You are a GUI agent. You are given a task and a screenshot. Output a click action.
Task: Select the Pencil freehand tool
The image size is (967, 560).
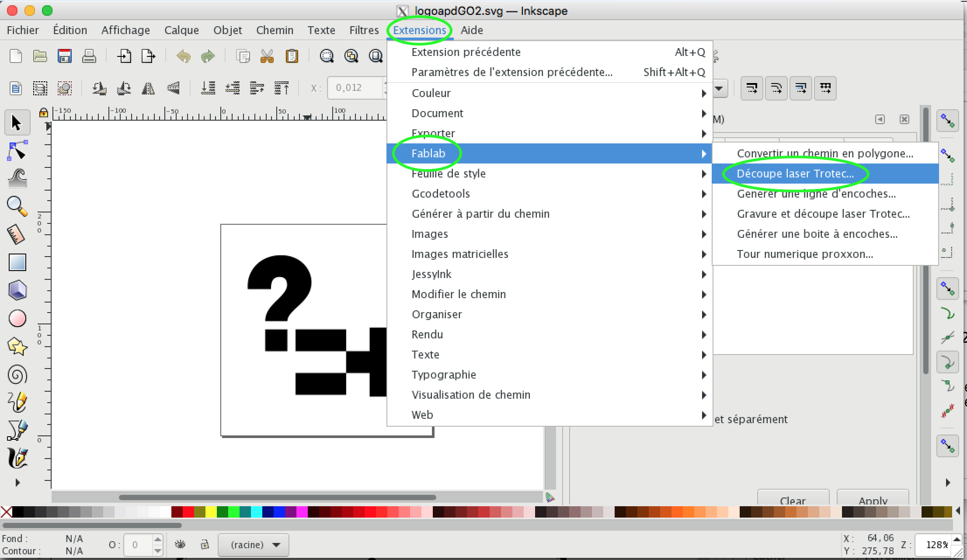point(17,402)
